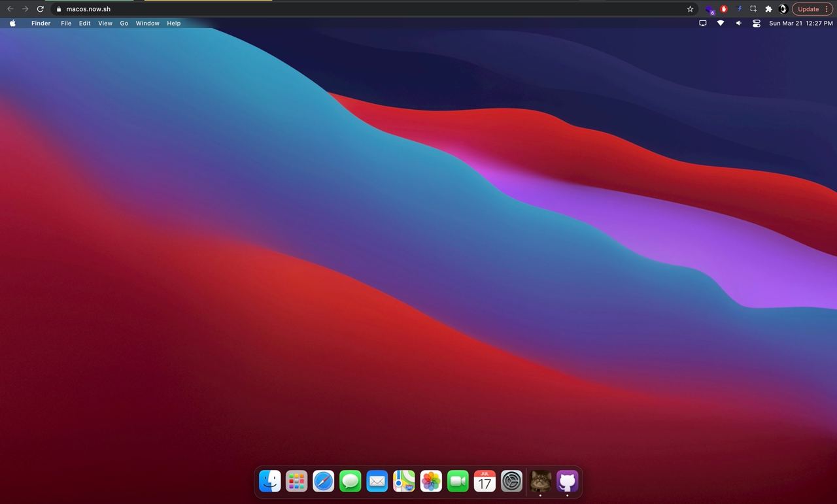837x504 pixels.
Task: Click the blue lightning bolt extension
Action: pos(739,9)
